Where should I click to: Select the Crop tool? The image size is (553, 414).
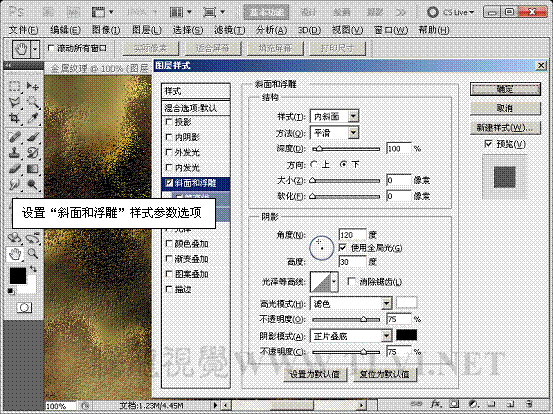(x=14, y=118)
